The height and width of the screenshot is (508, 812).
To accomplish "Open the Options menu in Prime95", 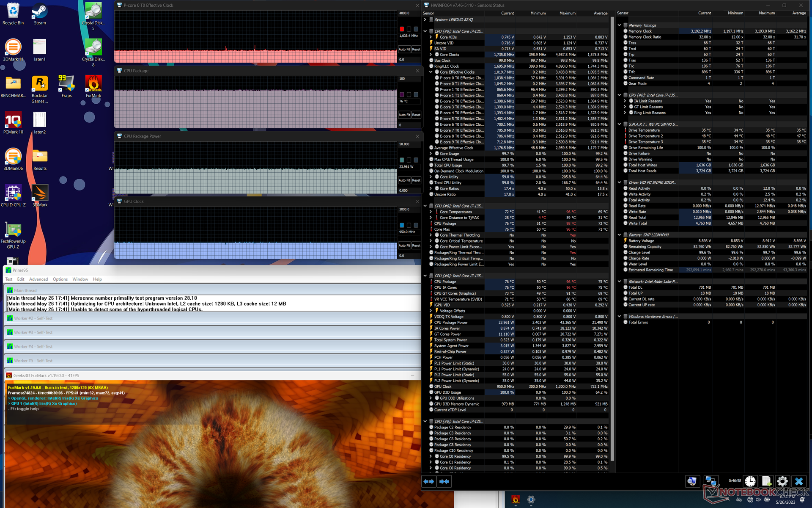I will 60,279.
